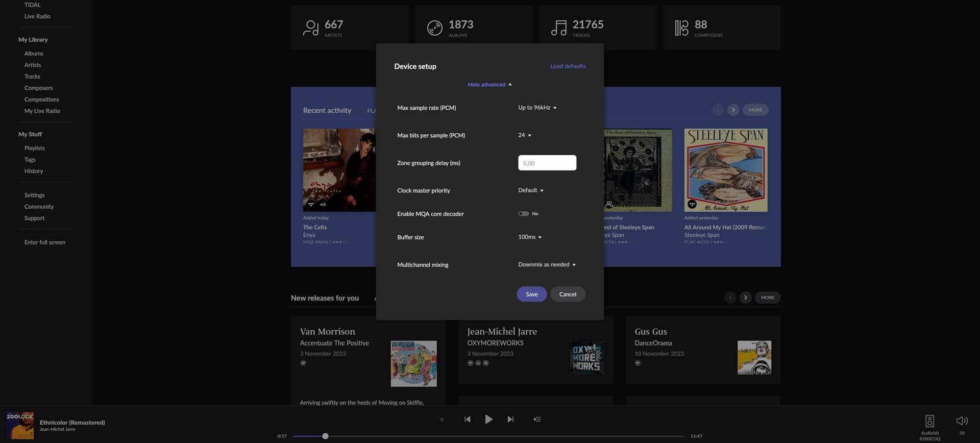The width and height of the screenshot is (980, 443).
Task: Open Support in sidebar
Action: tap(34, 218)
